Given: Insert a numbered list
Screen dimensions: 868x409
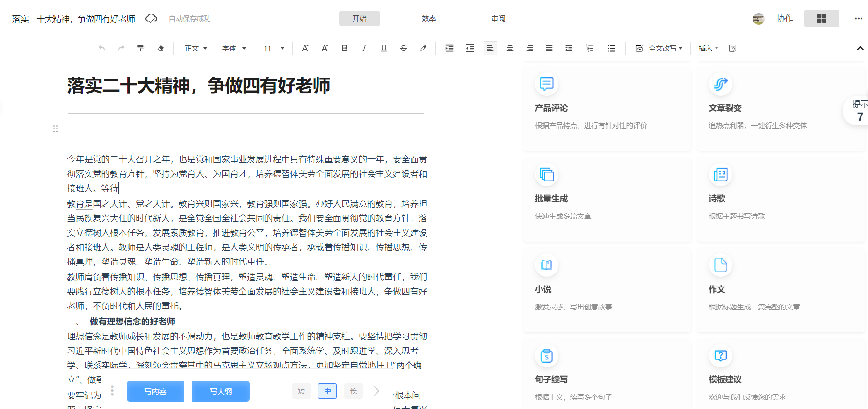Looking at the screenshot, I should tap(590, 48).
